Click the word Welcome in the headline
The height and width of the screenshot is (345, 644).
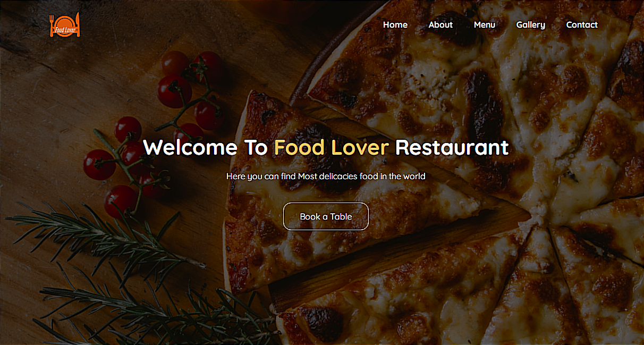(190, 147)
